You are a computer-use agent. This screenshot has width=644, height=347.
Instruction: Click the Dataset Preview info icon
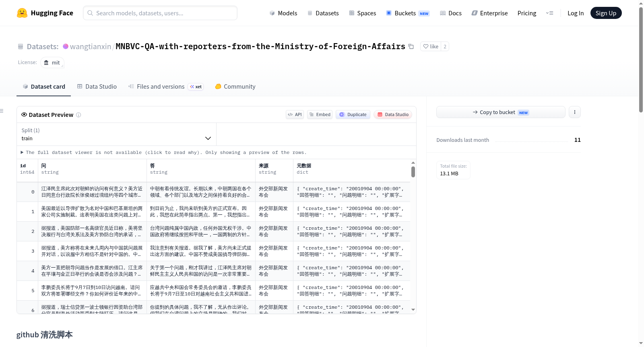pos(78,115)
